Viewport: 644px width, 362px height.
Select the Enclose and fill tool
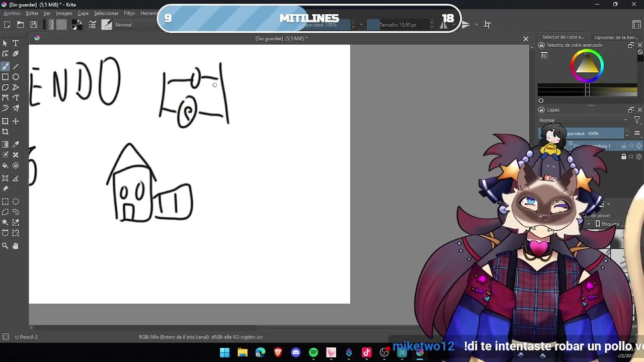pyautogui.click(x=16, y=165)
